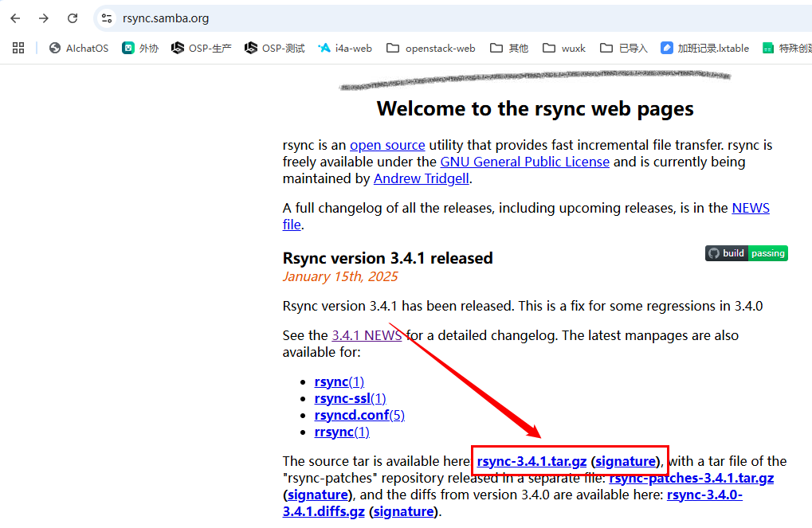Open the AIchatOS bookmark
This screenshot has height=528, width=812.
[79, 48]
